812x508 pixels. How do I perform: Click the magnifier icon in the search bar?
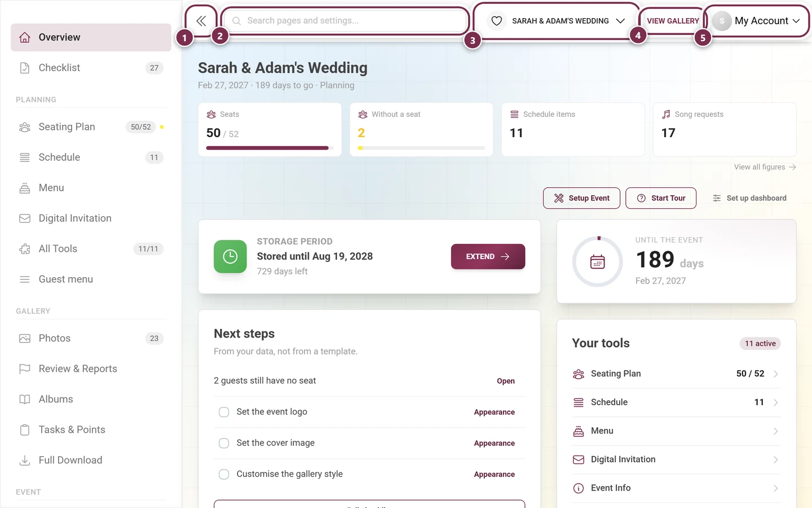pyautogui.click(x=237, y=21)
